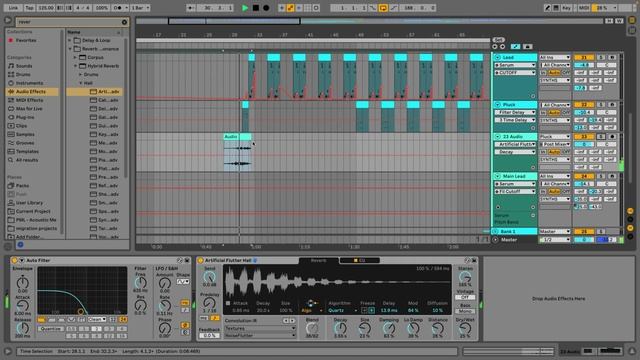This screenshot has height=360, width=640.
Task: Toggle track activator 21 on Lead track
Action: click(x=584, y=58)
